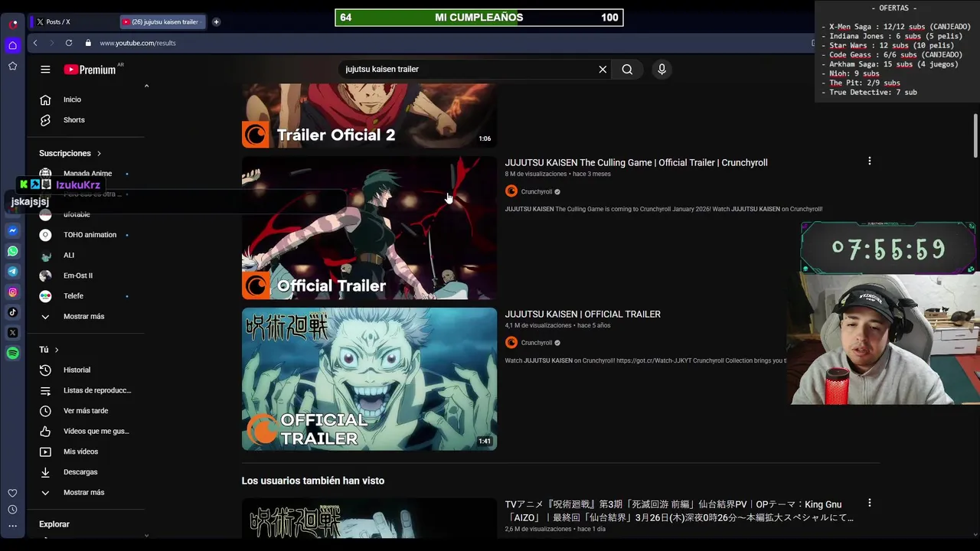Open the Sukuna OFFICIAL TRAILER thumbnail
Viewport: 980px width, 551px height.
pos(369,379)
